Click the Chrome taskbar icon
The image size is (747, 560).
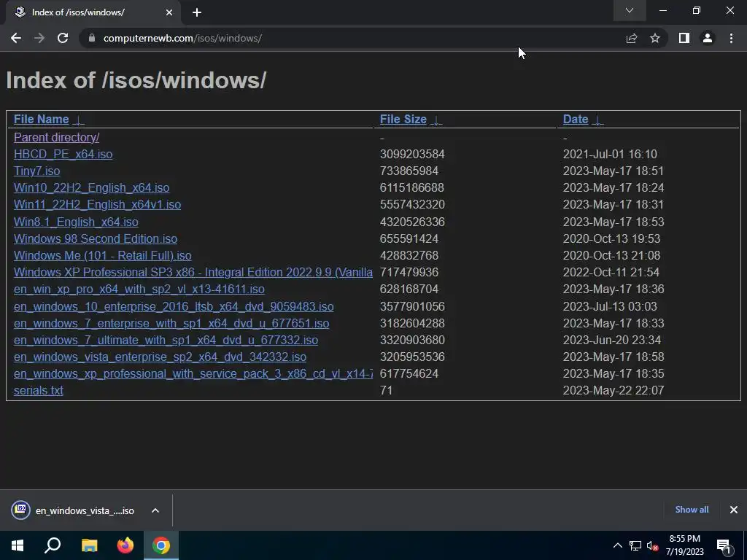tap(161, 545)
